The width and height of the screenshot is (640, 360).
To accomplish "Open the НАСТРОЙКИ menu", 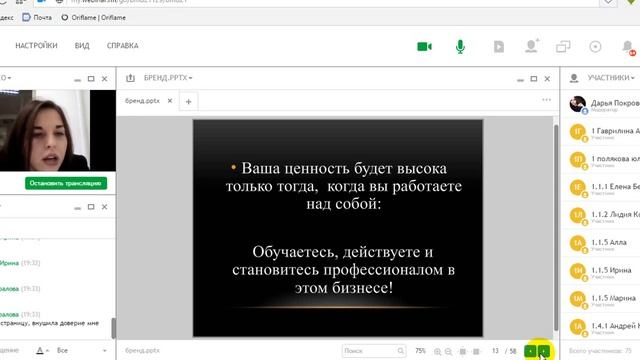I will coord(36,45).
